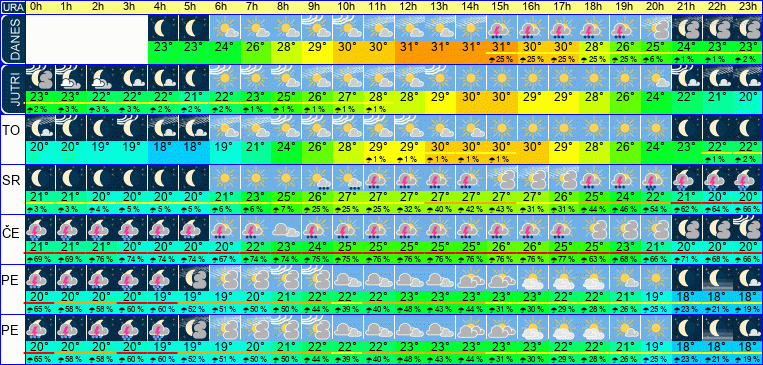Click the cloudy night icon for JUTRI at 0h
763x365 pixels.
tap(40, 78)
